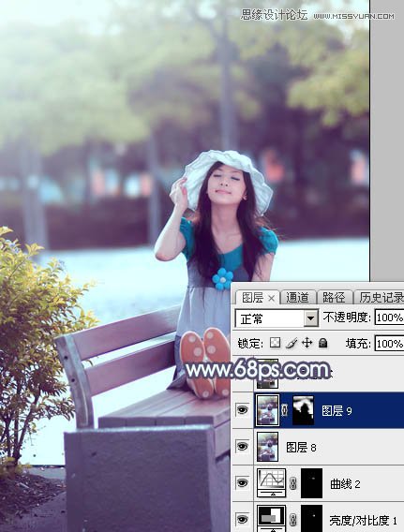This screenshot has height=532, width=404.
Task: Toggle lock all padlock icon
Action: click(322, 343)
